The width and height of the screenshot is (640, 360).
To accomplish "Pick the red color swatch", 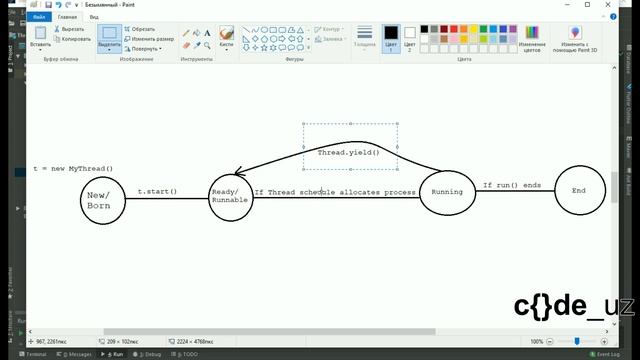I will (x=454, y=29).
